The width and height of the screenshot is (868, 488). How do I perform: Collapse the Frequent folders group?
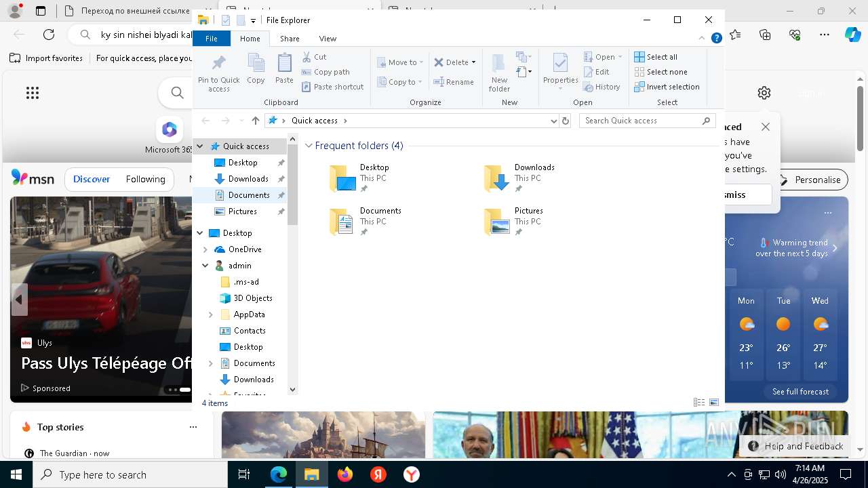click(309, 146)
